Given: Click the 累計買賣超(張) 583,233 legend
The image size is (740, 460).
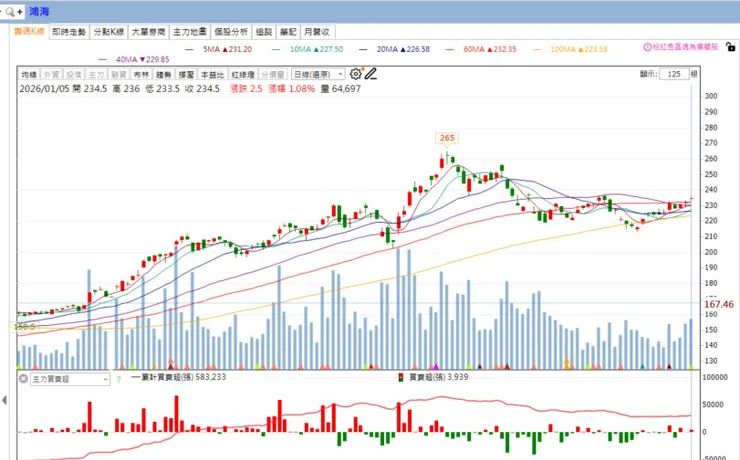Looking at the screenshot, I should point(178,377).
